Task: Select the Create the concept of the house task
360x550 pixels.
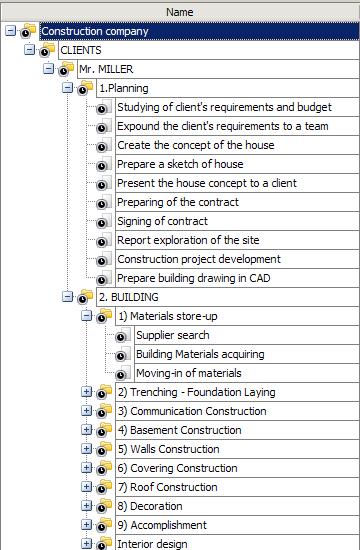Action: click(x=237, y=145)
